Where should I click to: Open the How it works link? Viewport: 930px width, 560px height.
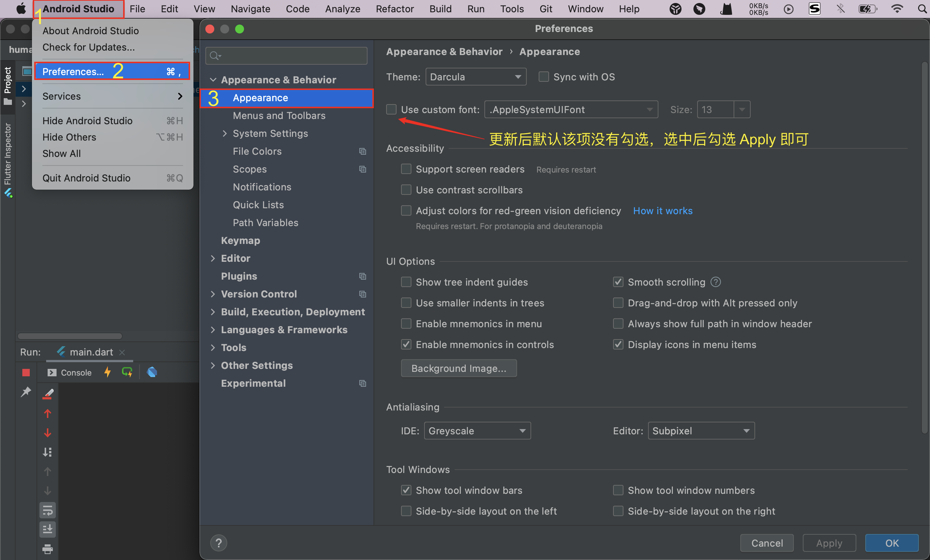(663, 210)
